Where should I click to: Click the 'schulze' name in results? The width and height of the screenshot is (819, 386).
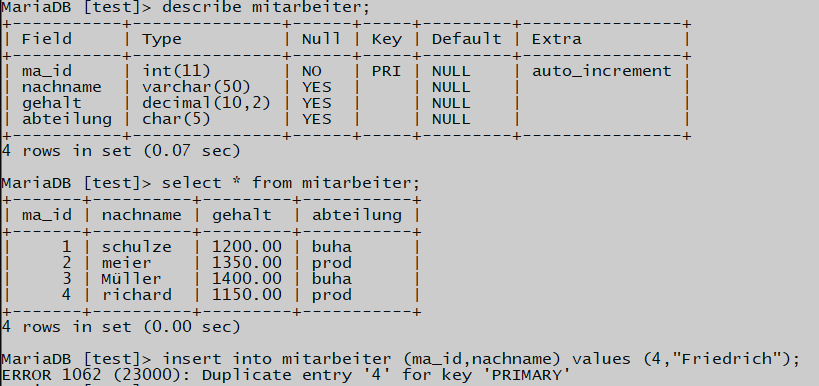[136, 247]
